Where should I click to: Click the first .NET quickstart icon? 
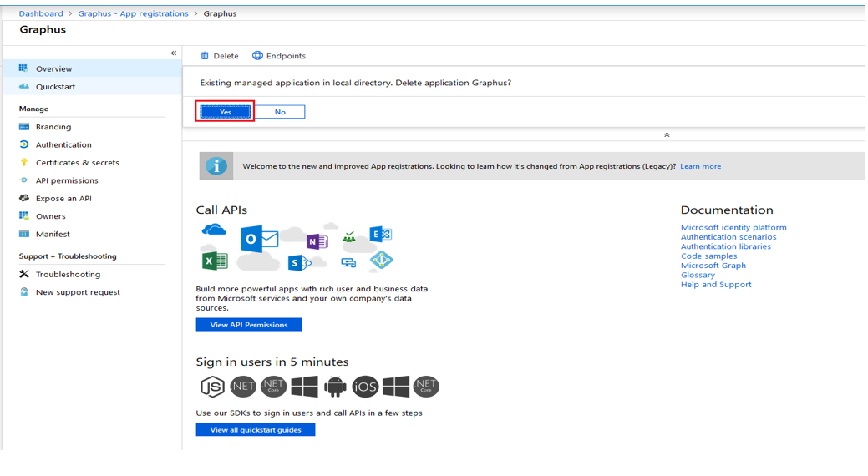pos(243,387)
